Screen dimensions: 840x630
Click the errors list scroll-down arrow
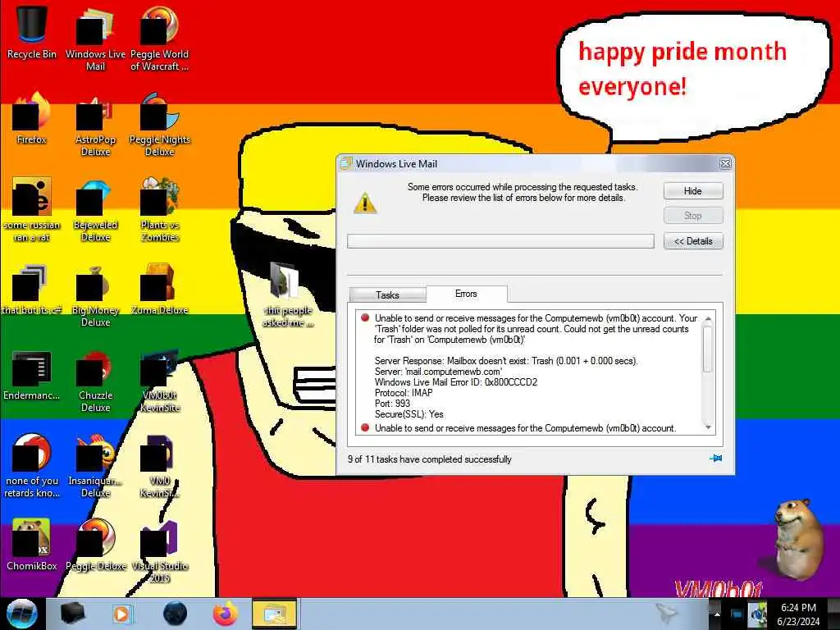click(708, 427)
